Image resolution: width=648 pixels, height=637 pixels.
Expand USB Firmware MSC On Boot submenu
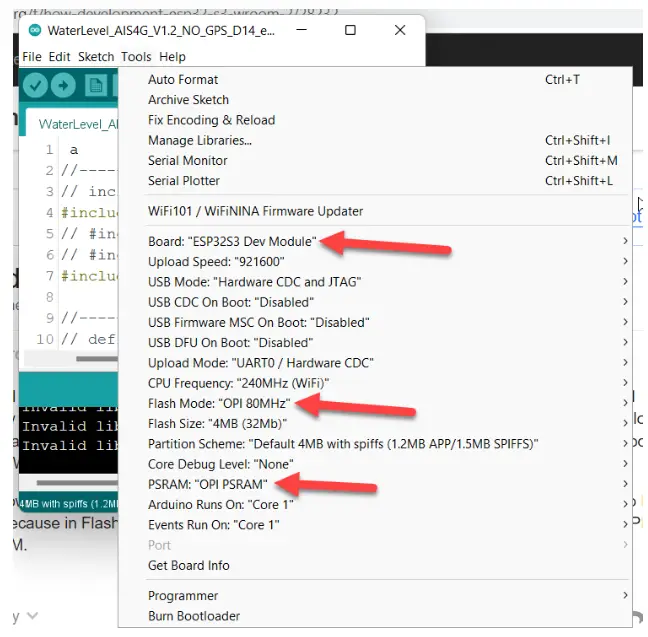pos(375,322)
